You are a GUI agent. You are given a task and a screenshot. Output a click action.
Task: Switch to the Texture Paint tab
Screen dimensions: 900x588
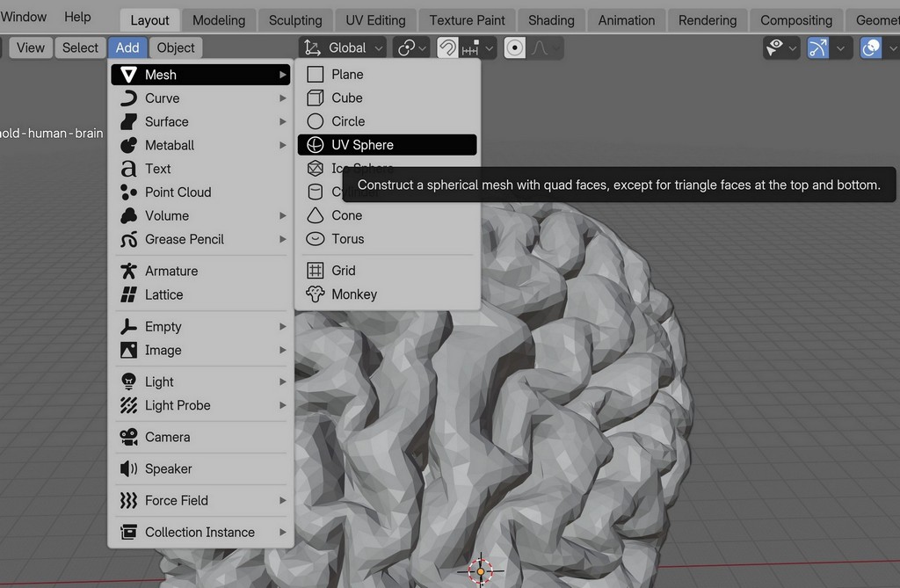(467, 21)
